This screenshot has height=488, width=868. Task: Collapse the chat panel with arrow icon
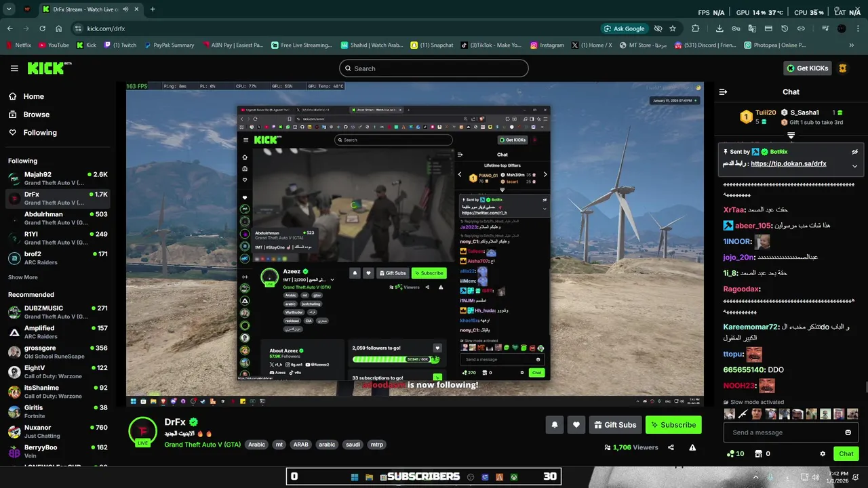click(x=723, y=91)
